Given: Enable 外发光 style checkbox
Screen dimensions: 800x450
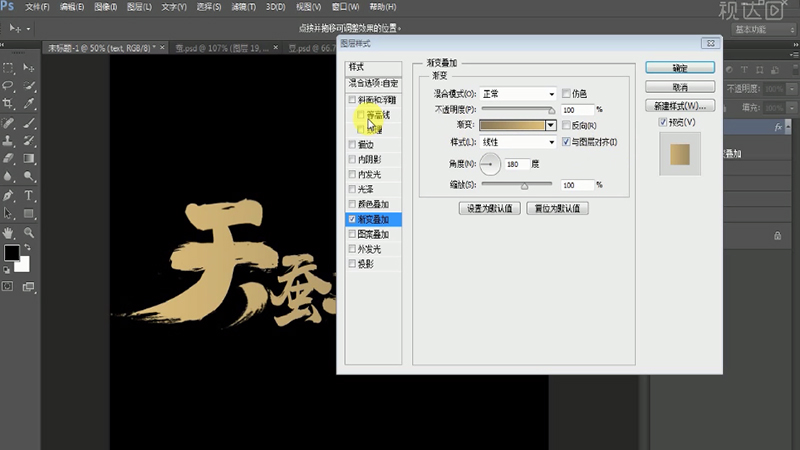Looking at the screenshot, I should pyautogui.click(x=352, y=248).
